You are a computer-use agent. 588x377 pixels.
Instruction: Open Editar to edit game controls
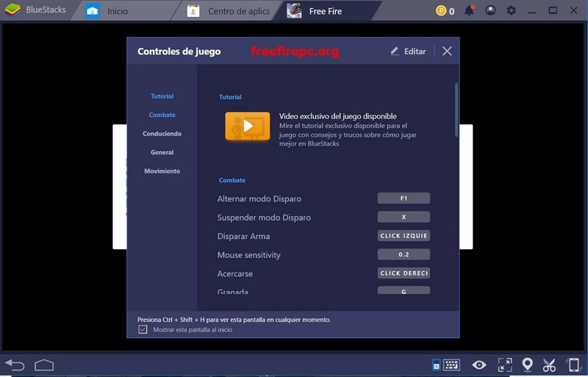[x=408, y=51]
